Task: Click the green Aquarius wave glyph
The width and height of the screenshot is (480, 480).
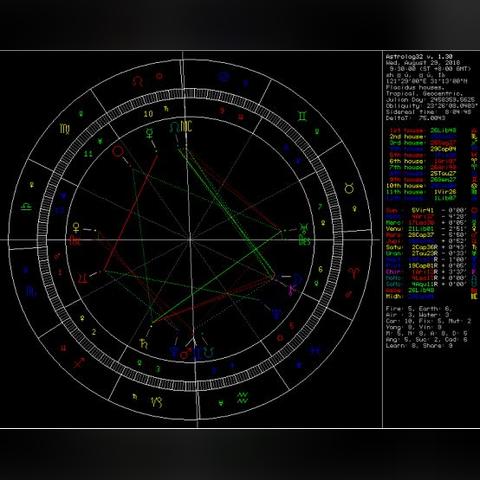Action: pos(243,397)
